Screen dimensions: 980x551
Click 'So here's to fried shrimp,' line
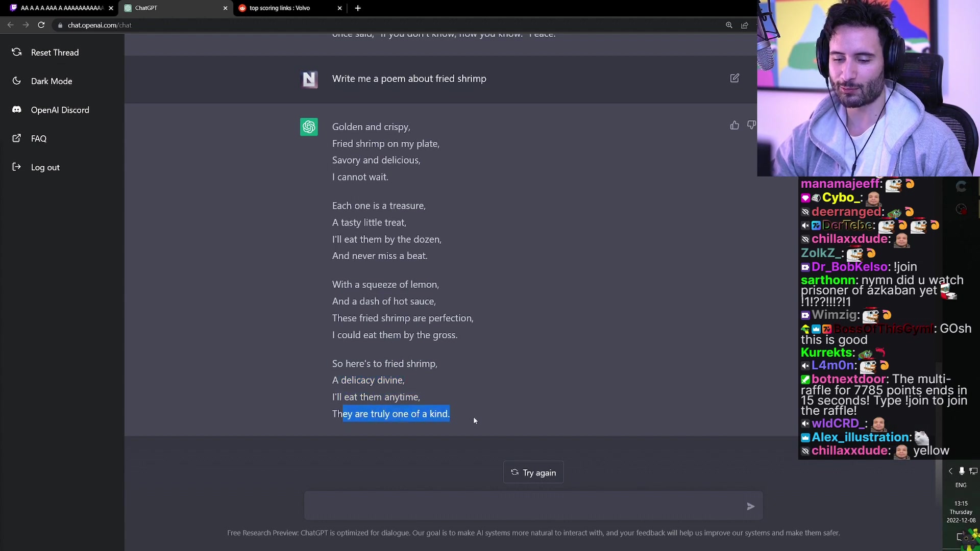click(384, 363)
